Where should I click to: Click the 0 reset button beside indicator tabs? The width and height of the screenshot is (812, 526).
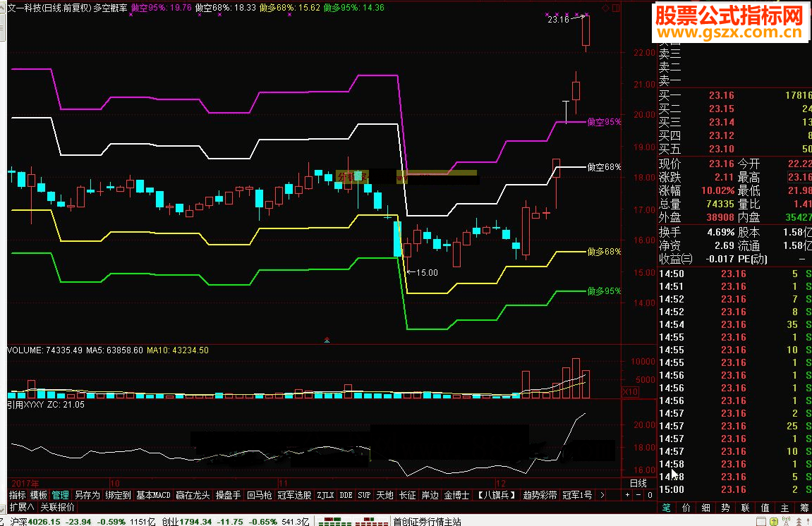click(650, 495)
